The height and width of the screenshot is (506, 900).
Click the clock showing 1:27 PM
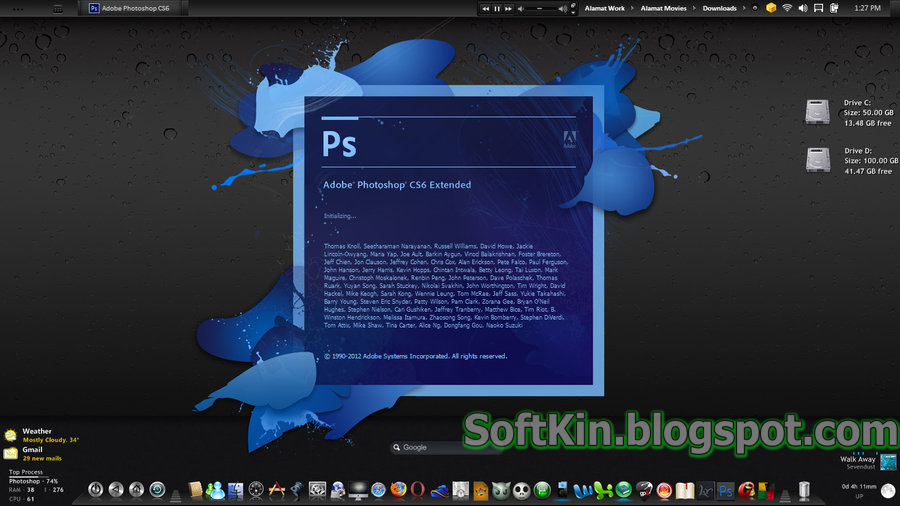pyautogui.click(x=867, y=8)
